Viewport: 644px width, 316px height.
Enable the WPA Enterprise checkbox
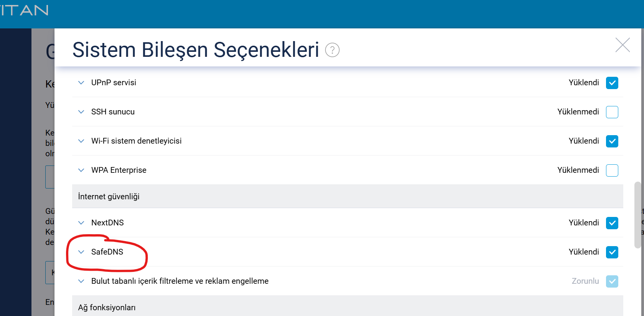point(612,170)
